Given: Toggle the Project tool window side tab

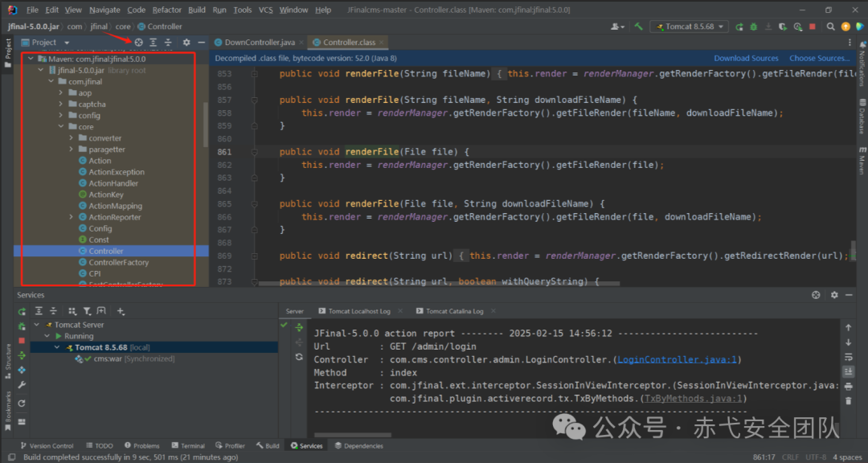Looking at the screenshot, I should click(7, 52).
